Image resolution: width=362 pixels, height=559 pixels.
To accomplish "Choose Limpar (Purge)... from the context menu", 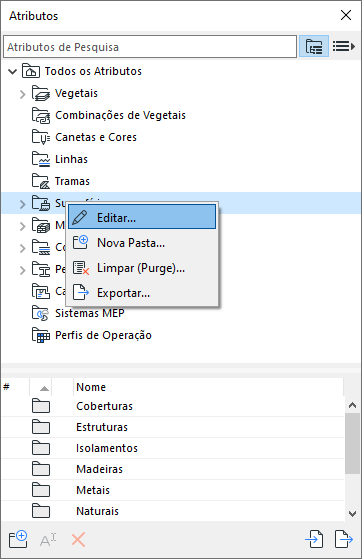I will [142, 268].
